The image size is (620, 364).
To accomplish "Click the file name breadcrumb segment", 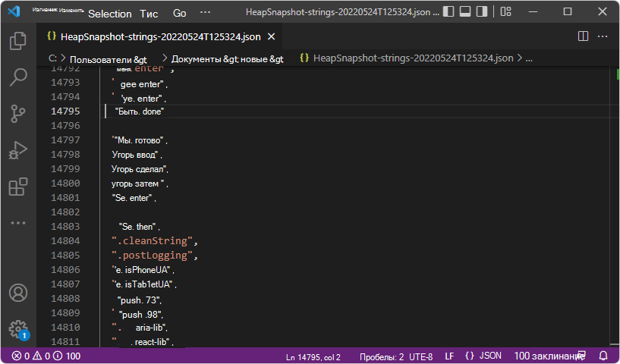I will pyautogui.click(x=413, y=58).
